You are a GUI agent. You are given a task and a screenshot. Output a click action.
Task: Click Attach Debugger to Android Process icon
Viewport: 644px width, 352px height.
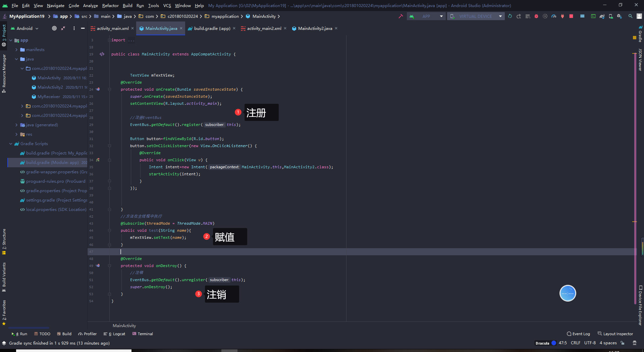[x=562, y=16]
